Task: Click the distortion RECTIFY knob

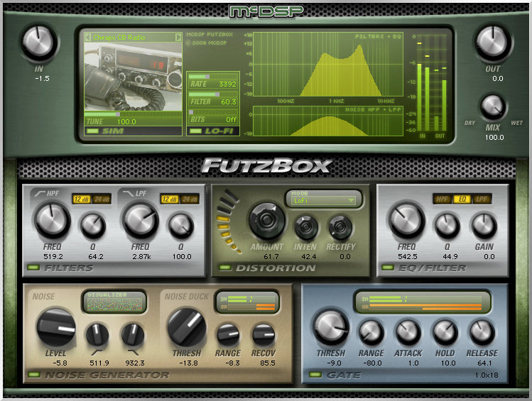Action: (340, 226)
